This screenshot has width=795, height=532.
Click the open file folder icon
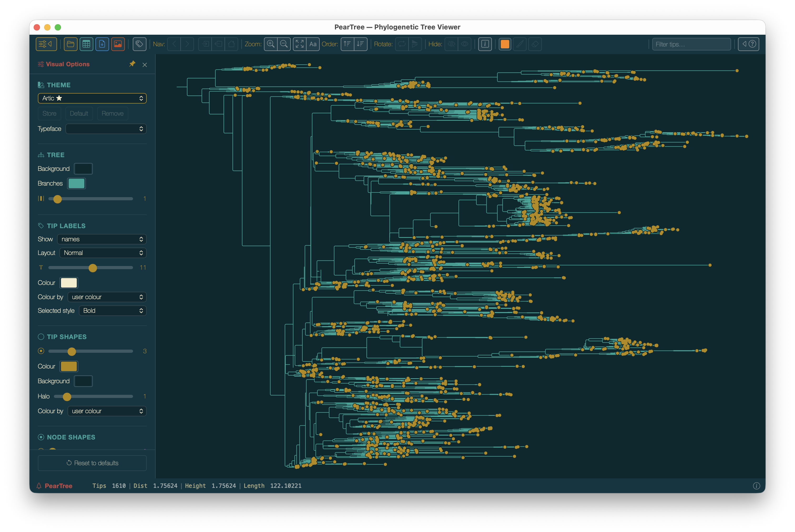click(70, 44)
